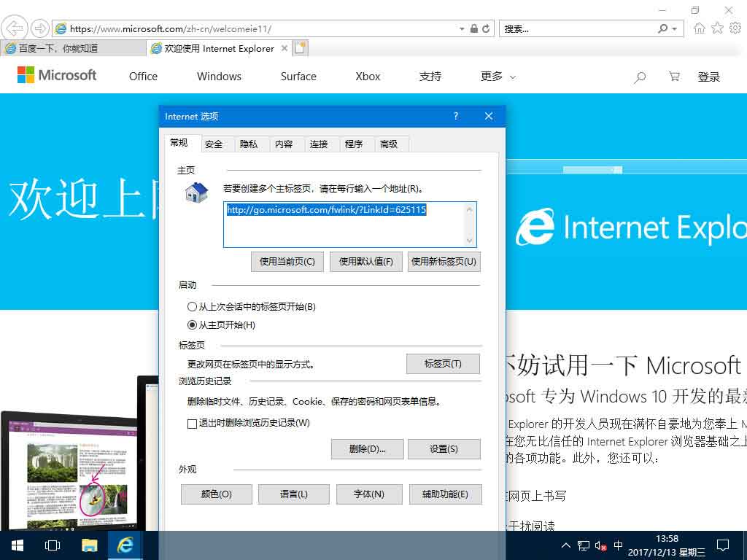Open the shopping cart on Microsoft site
Image resolution: width=747 pixels, height=560 pixels.
674,76
